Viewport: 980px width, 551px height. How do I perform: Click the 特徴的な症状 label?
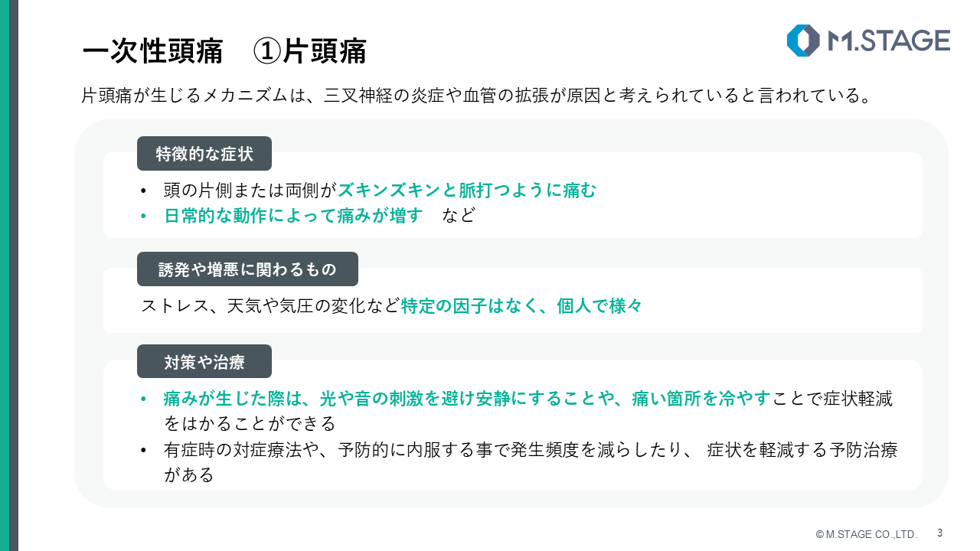pos(204,153)
